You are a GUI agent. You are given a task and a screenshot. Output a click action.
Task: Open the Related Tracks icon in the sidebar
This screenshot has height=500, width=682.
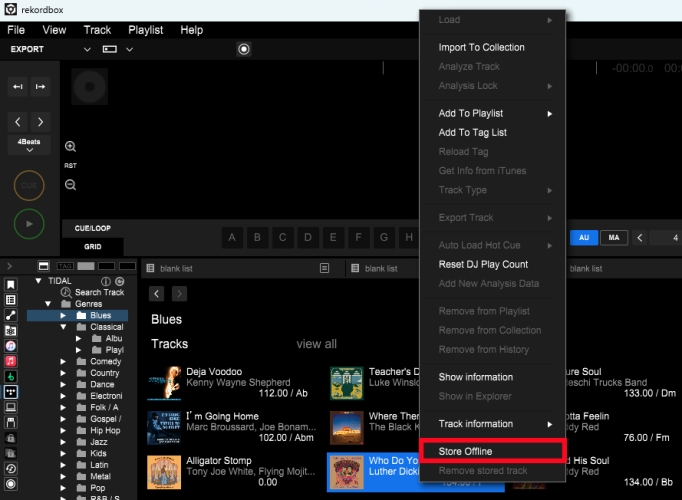pyautogui.click(x=10, y=315)
